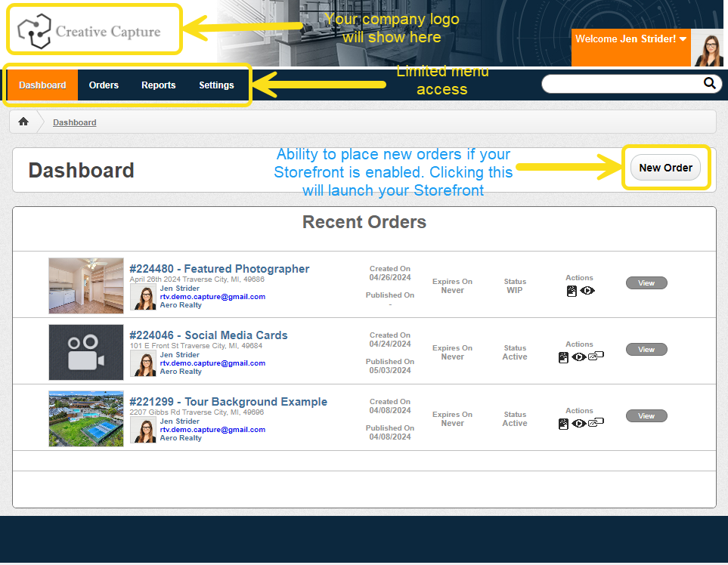Open the image/media icon for Social Media Cards order
728x565 pixels.
click(x=563, y=357)
